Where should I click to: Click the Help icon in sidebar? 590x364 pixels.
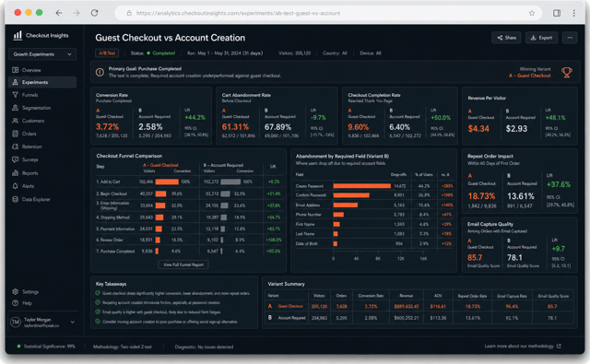pos(15,303)
